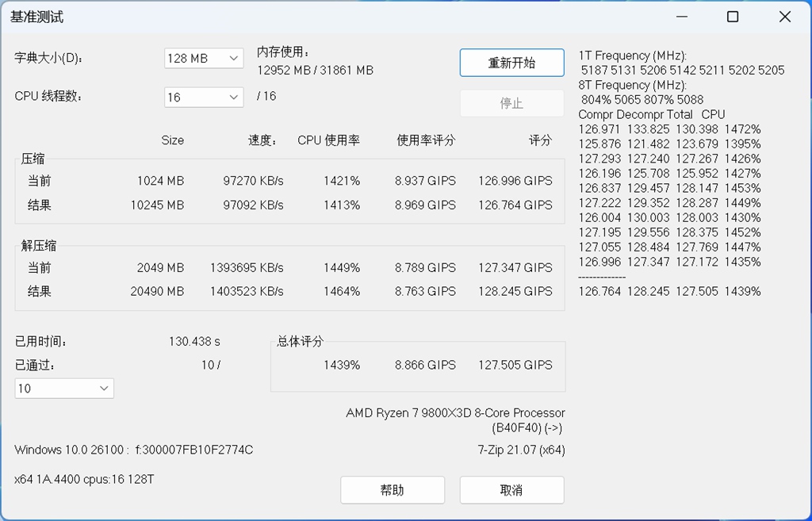Screen dimensions: 812x521
Task: Select the total rating value 127.505 GIPS
Action: tap(515, 365)
